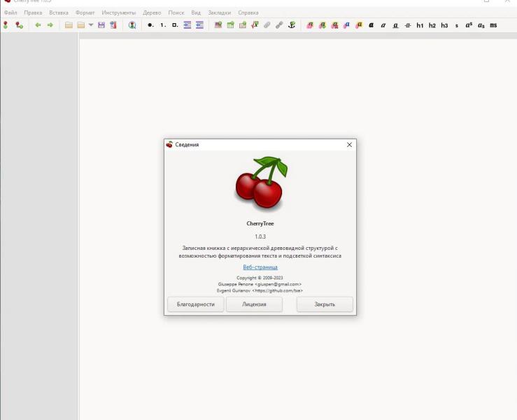Viewport: 517px width, 420px height.
Task: Add a new node via toolbar
Action: pyautogui.click(x=6, y=25)
